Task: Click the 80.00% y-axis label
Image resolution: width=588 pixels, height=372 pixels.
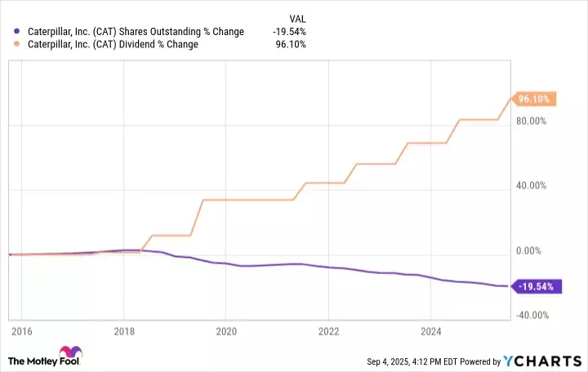Action: click(535, 122)
